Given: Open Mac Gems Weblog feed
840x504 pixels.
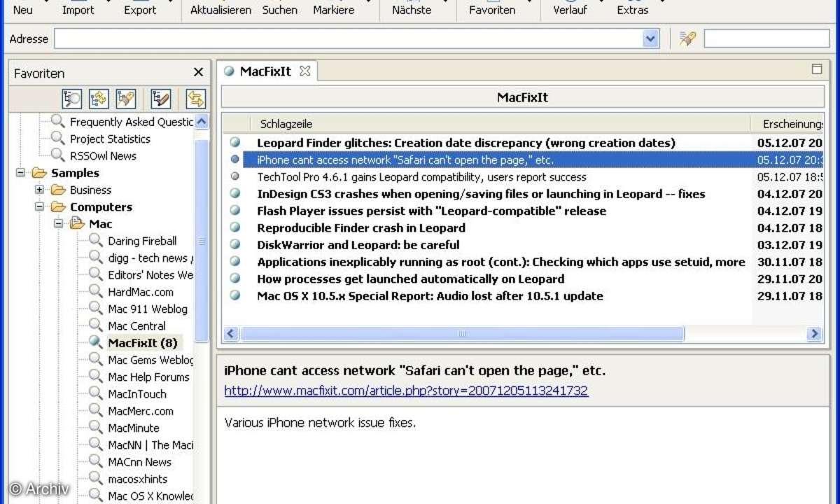Looking at the screenshot, I should point(150,360).
